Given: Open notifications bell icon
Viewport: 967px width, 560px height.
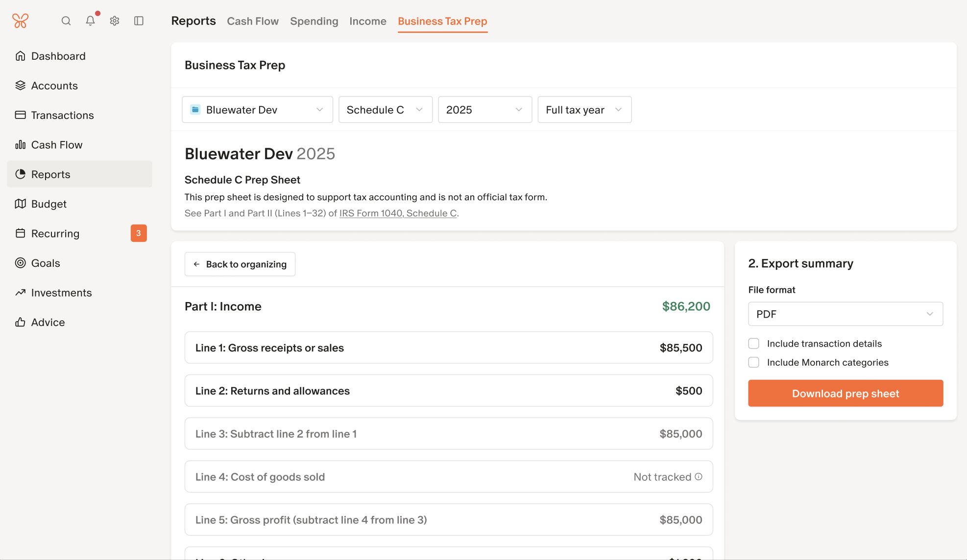Looking at the screenshot, I should [90, 21].
